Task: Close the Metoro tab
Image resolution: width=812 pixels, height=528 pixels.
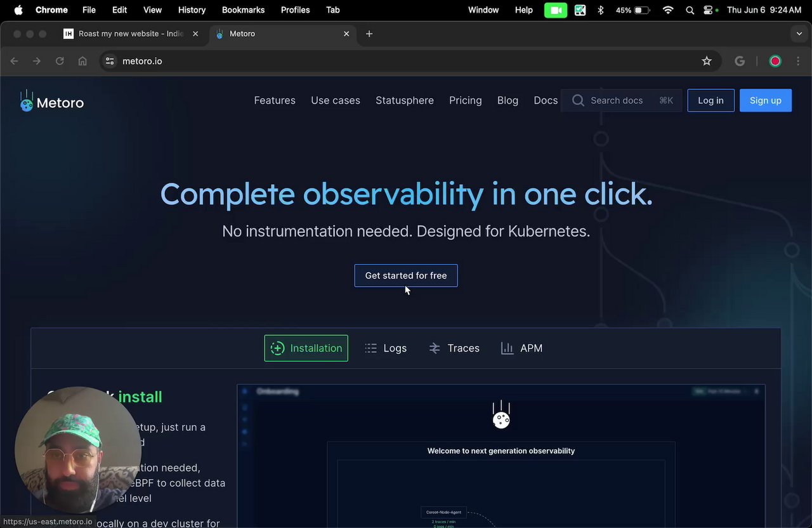Action: coord(346,34)
